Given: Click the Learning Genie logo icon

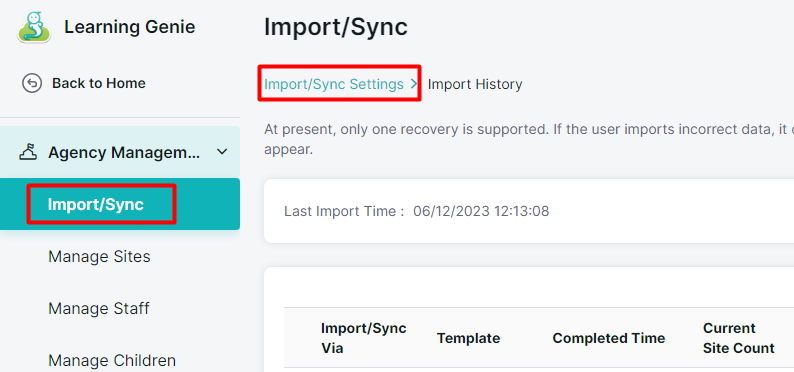Looking at the screenshot, I should point(34,28).
